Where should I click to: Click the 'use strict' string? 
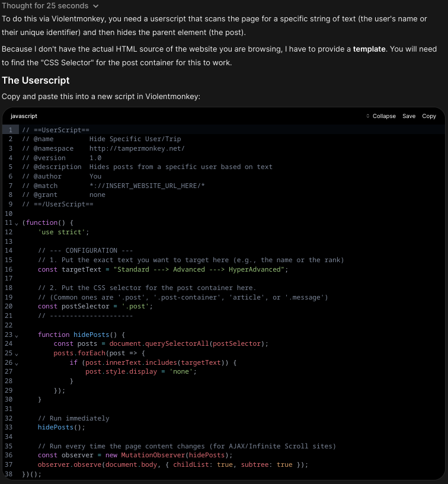point(62,232)
